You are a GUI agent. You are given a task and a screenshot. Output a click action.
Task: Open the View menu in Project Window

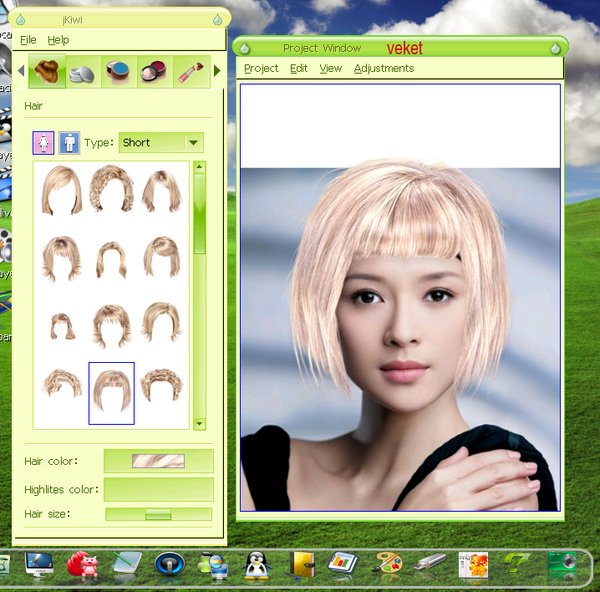[330, 68]
